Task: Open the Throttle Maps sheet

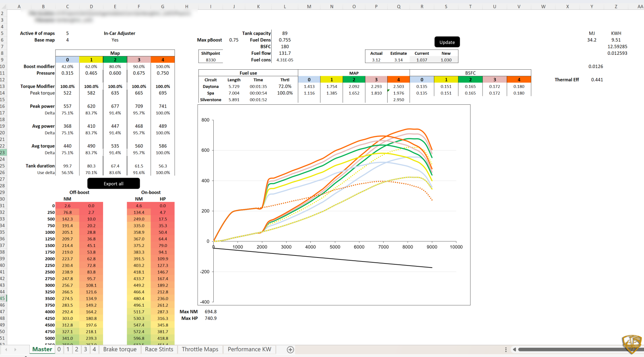Action: point(200,349)
